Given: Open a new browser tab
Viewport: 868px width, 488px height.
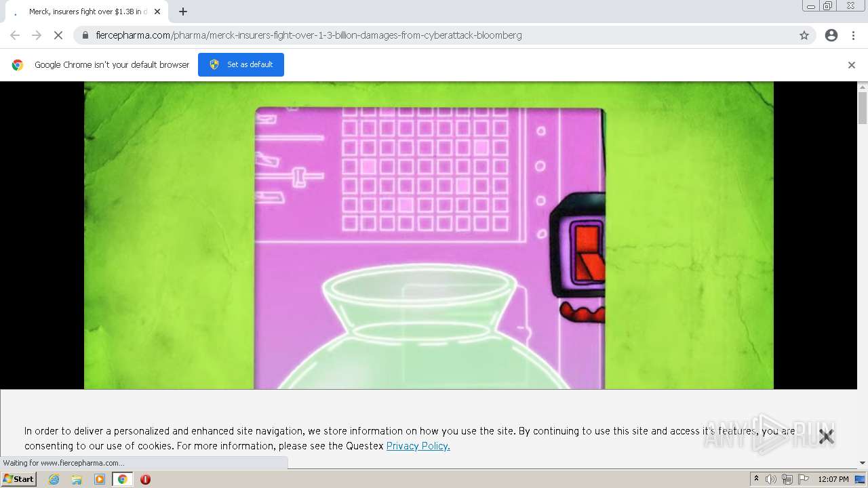Looking at the screenshot, I should (183, 12).
